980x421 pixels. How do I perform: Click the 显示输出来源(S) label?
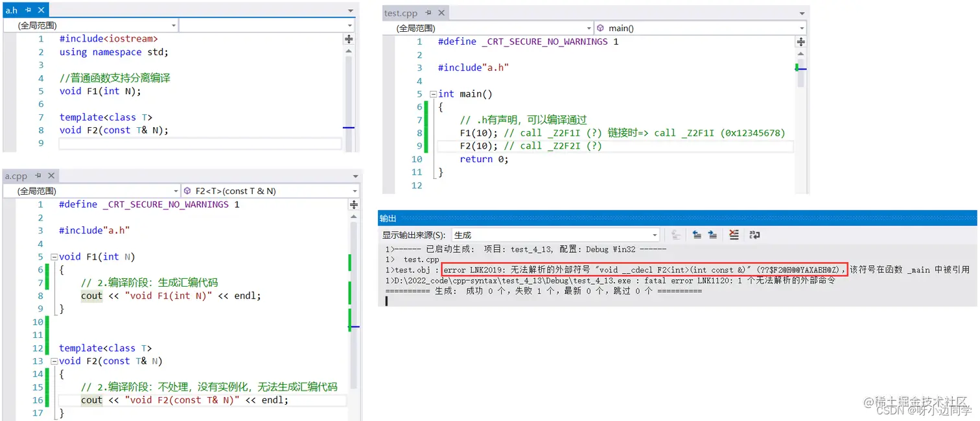click(414, 235)
